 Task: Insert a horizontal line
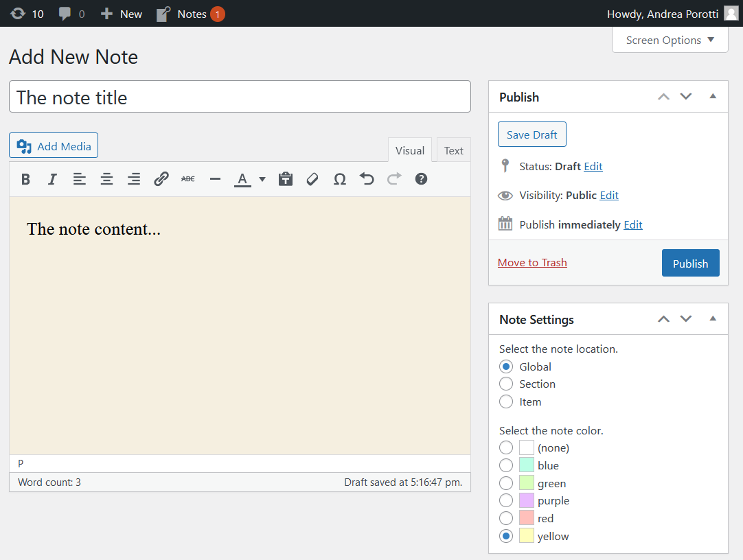click(215, 179)
